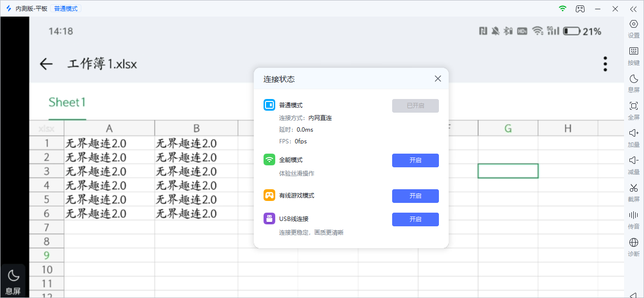Switch to the Sheet1 tab
The width and height of the screenshot is (644, 298).
(x=67, y=102)
